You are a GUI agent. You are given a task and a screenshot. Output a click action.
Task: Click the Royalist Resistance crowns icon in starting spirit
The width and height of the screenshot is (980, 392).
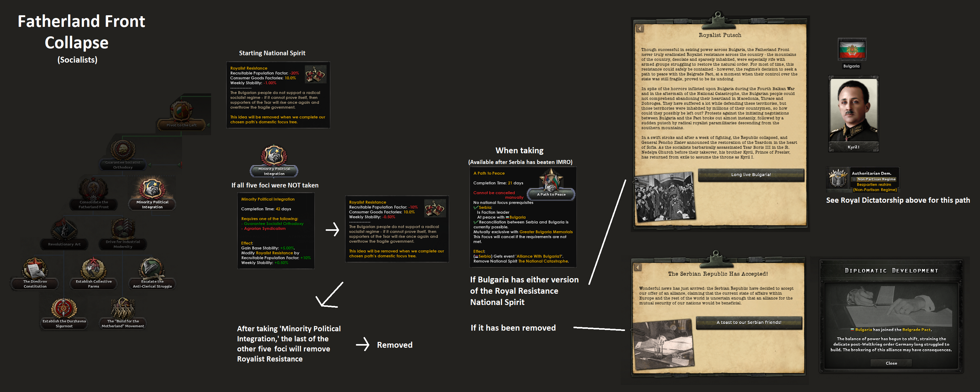point(316,74)
